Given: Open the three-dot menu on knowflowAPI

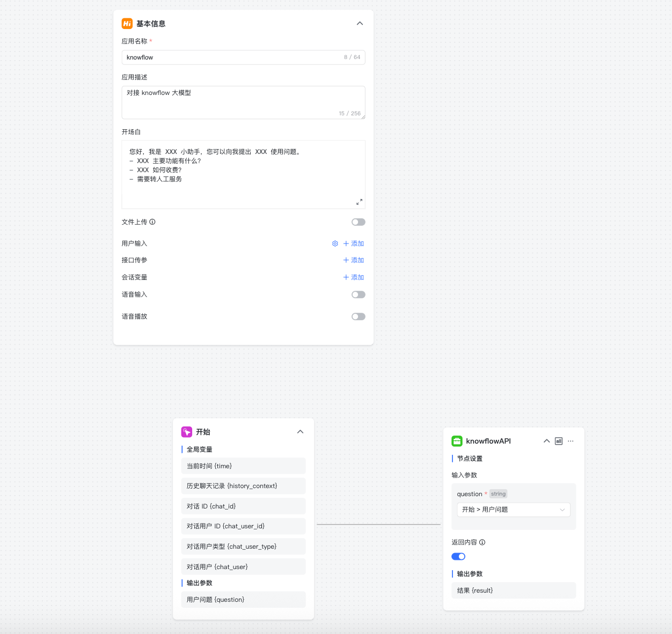Looking at the screenshot, I should click(571, 441).
